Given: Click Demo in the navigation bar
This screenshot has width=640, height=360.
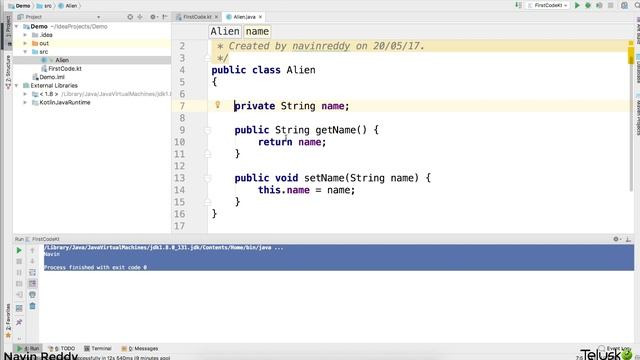Looking at the screenshot, I should [x=19, y=6].
